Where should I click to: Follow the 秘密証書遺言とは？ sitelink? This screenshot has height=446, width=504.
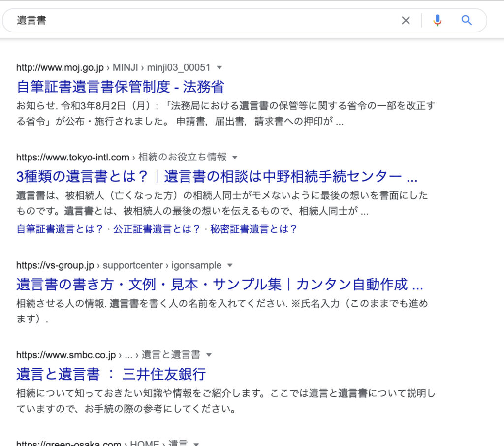253,229
